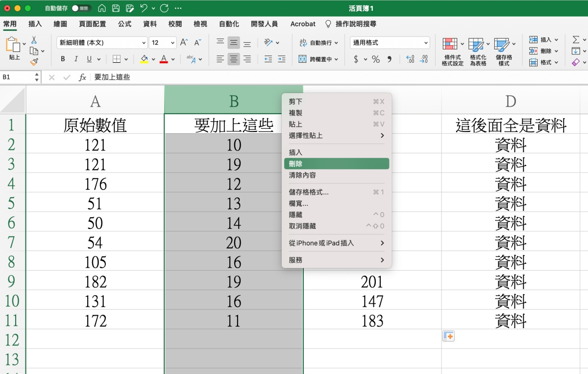
Task: Click the yellow fill color swatch
Action: (x=144, y=59)
